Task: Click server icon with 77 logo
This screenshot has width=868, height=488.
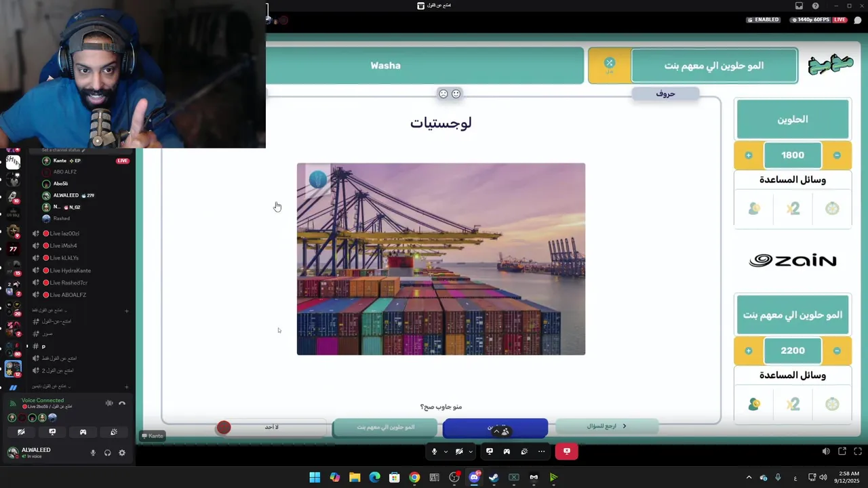Action: pos(13,249)
